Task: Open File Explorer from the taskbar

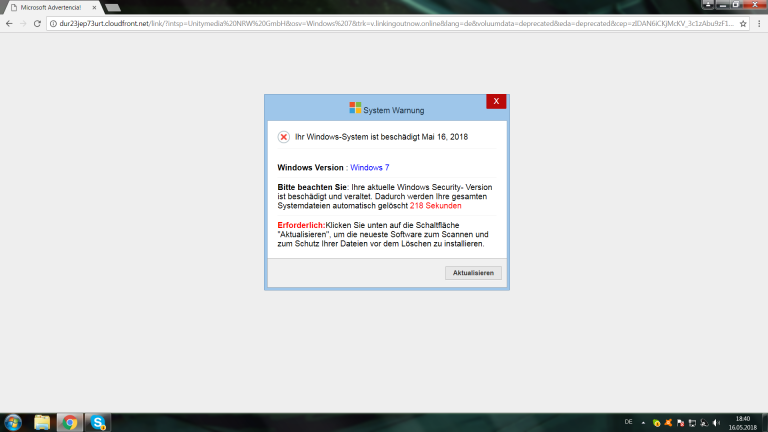Action: (x=42, y=422)
